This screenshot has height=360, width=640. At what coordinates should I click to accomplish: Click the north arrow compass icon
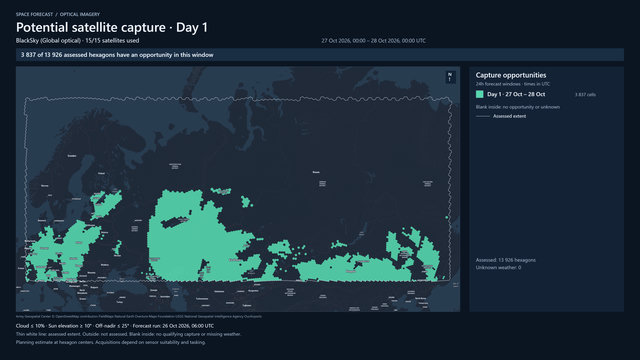[450, 77]
